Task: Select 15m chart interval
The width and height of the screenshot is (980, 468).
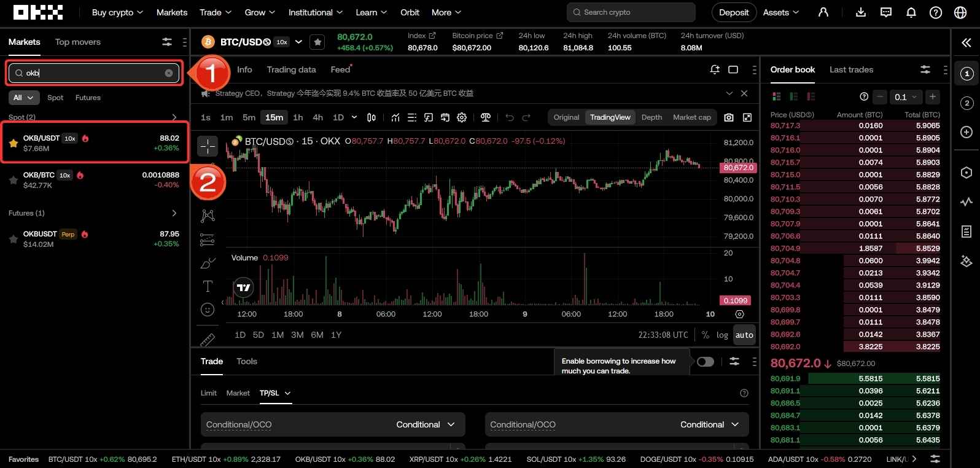Action: tap(274, 117)
